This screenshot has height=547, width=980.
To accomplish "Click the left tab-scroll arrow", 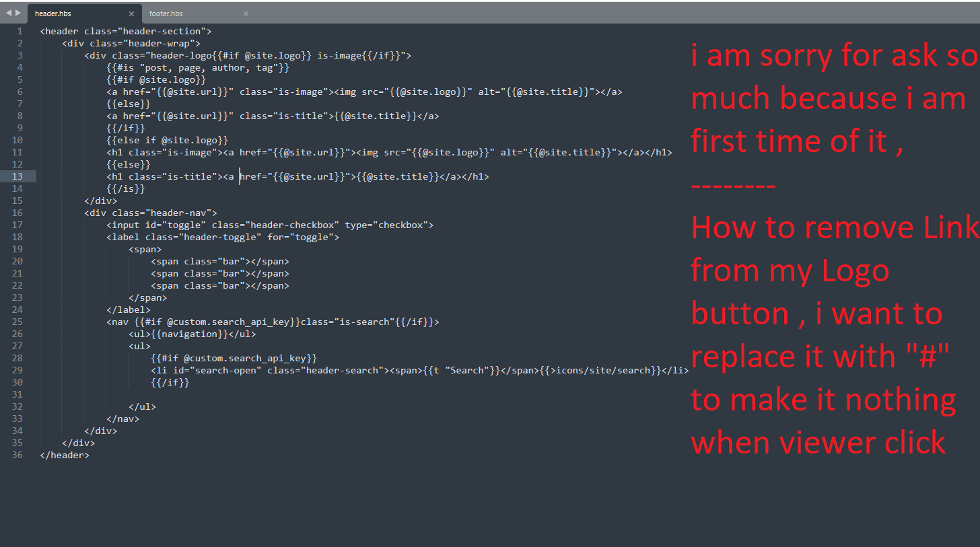I will point(9,13).
